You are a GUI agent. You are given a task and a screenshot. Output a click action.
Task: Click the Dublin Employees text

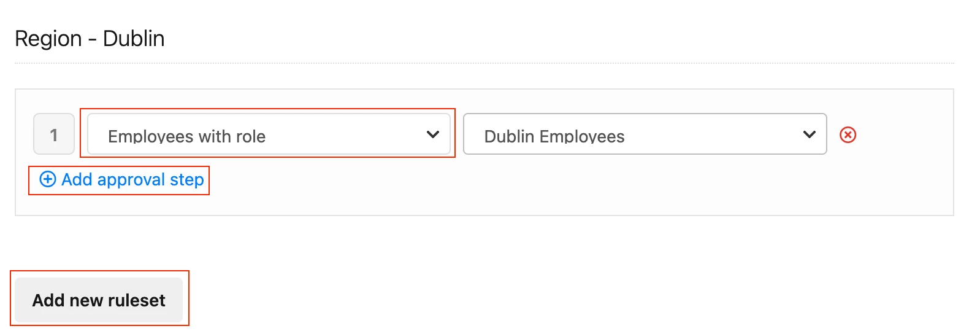coord(554,136)
